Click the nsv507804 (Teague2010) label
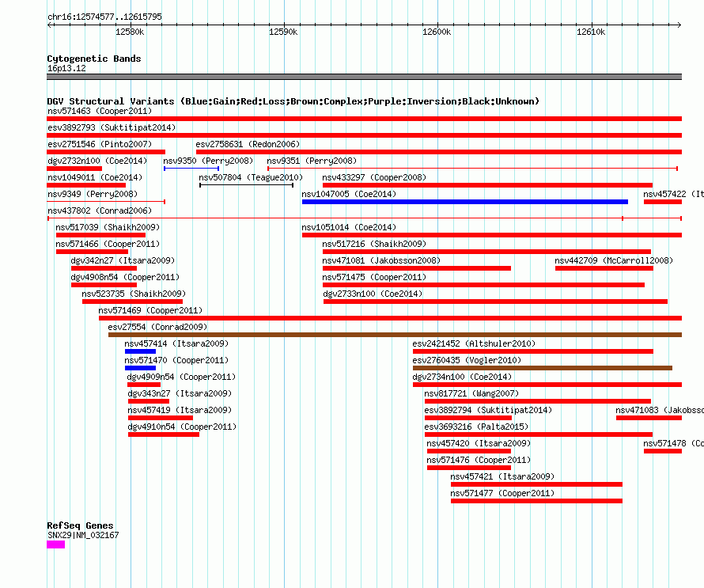704x588 pixels. pyautogui.click(x=251, y=177)
